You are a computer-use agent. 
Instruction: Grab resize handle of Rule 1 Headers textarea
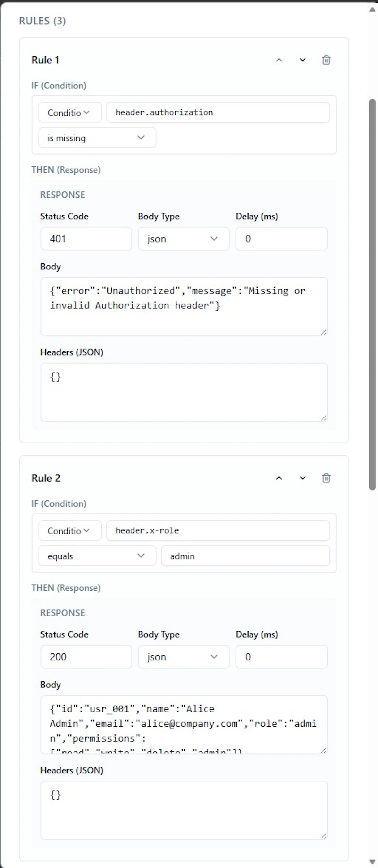tap(324, 418)
